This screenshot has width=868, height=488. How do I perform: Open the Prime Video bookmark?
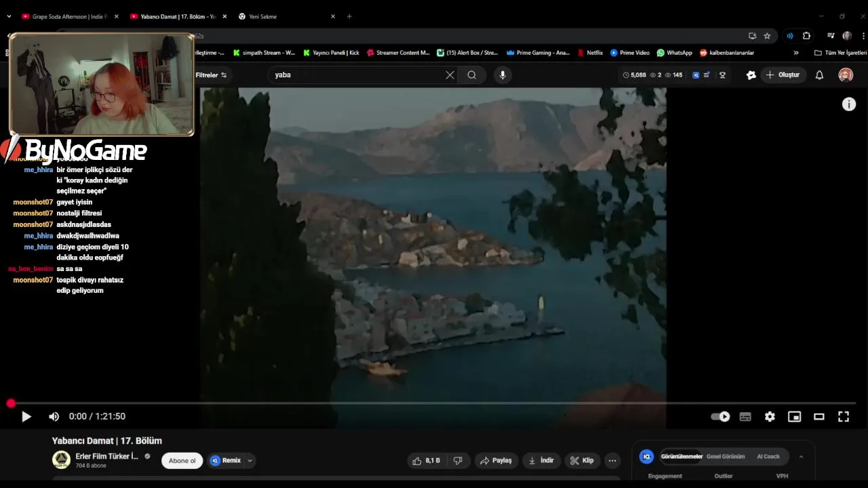[x=629, y=53]
